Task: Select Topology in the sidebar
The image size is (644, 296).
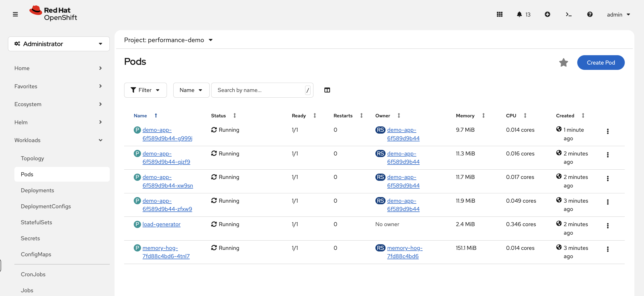Action: (32, 158)
